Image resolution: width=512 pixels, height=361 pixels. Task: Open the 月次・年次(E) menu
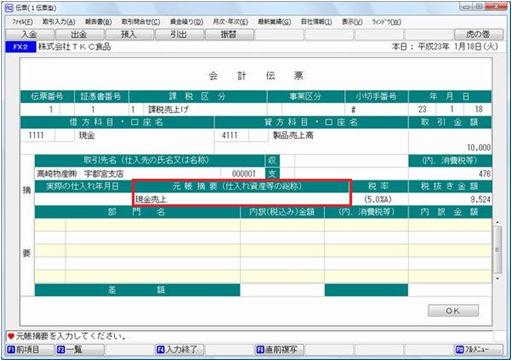(x=230, y=22)
